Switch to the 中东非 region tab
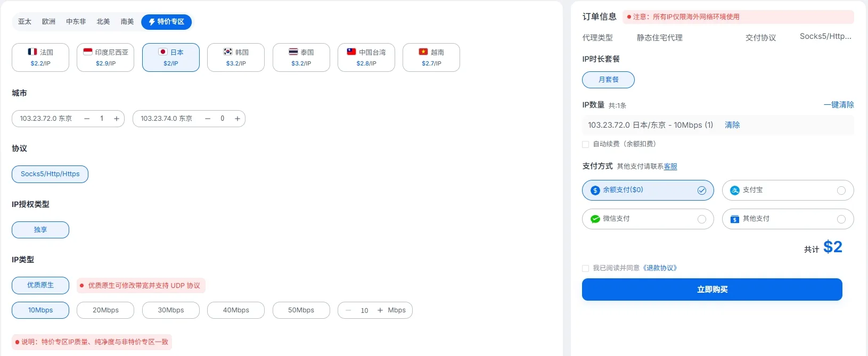 point(76,22)
